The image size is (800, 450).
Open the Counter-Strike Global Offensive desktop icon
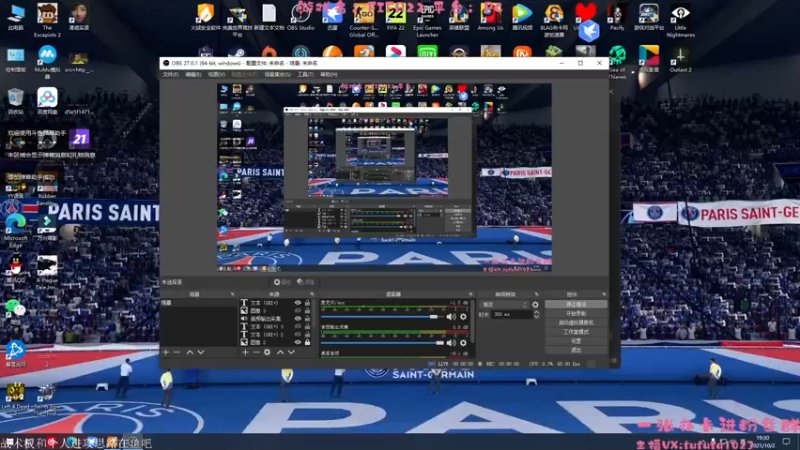[x=363, y=20]
